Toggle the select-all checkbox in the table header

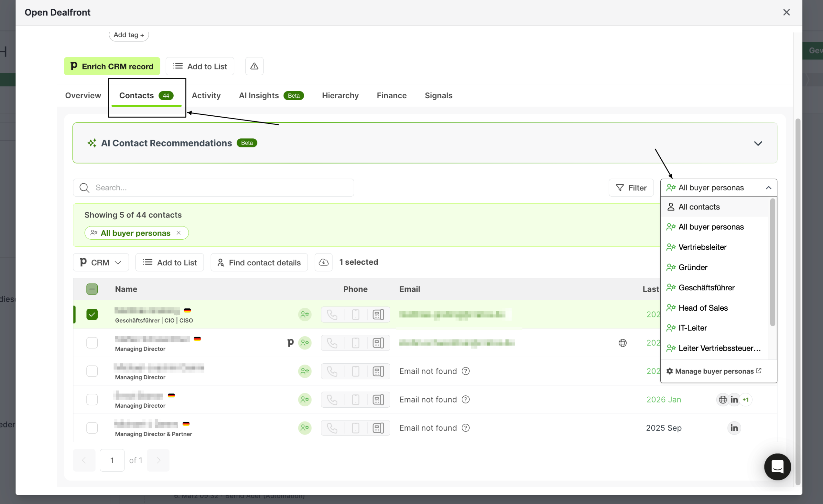tap(92, 289)
